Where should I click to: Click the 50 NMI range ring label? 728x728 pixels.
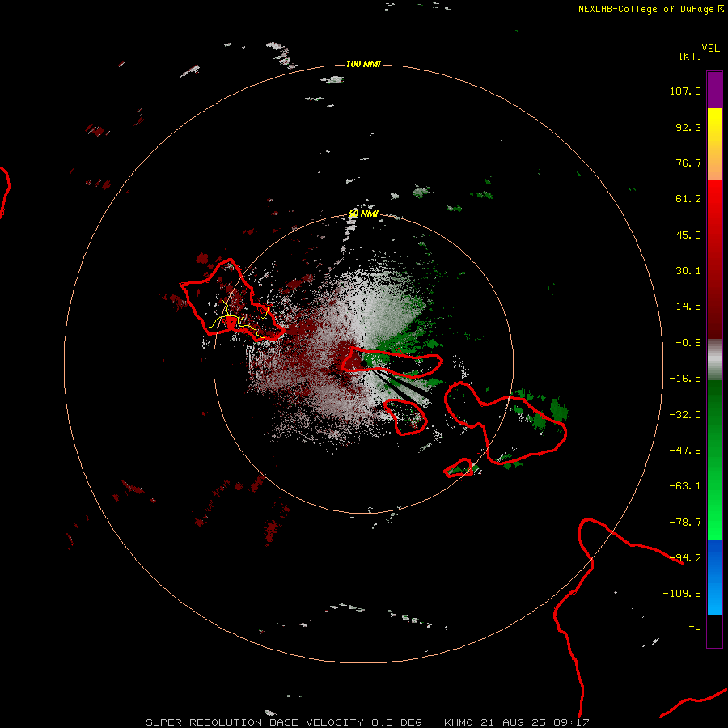click(363, 214)
